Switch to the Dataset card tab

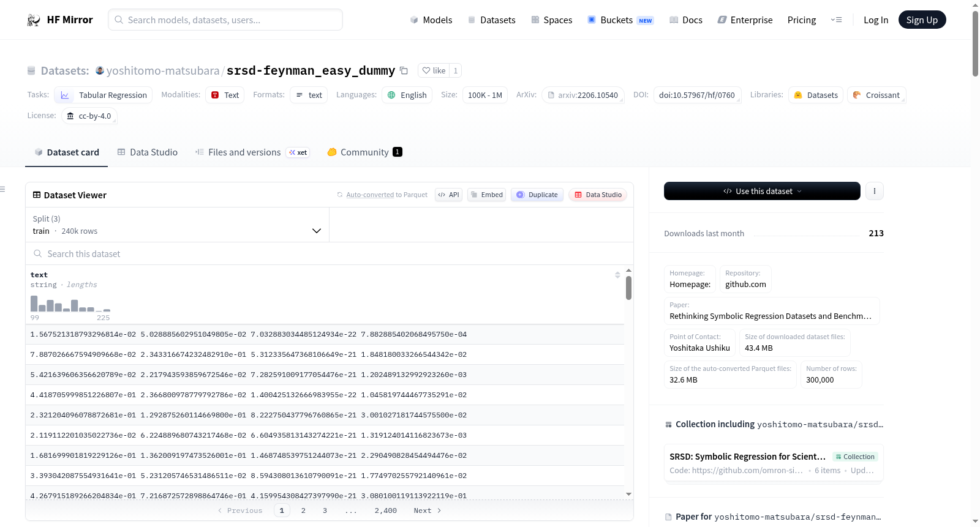pos(67,152)
